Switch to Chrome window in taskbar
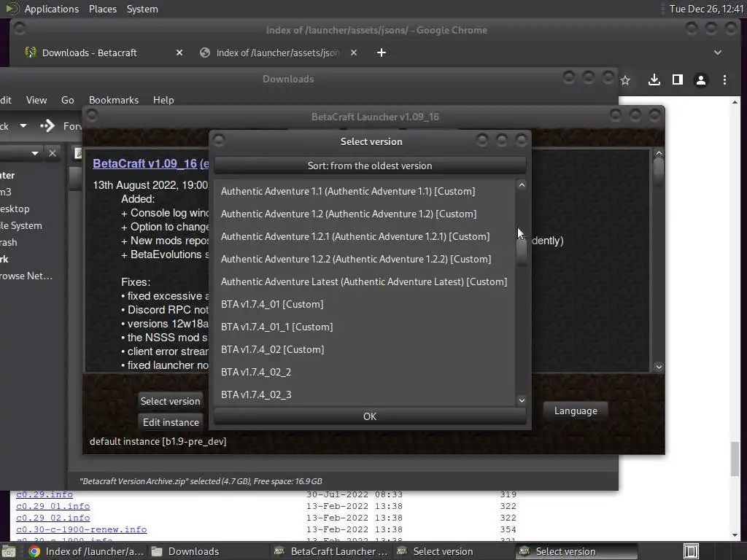Image resolution: width=747 pixels, height=560 pixels. tap(86, 551)
